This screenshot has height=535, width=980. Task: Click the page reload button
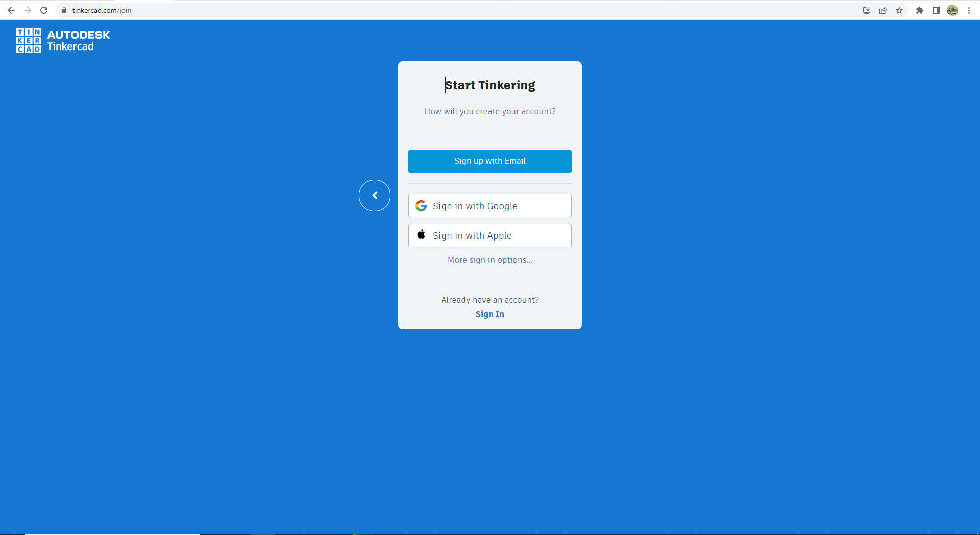click(44, 10)
